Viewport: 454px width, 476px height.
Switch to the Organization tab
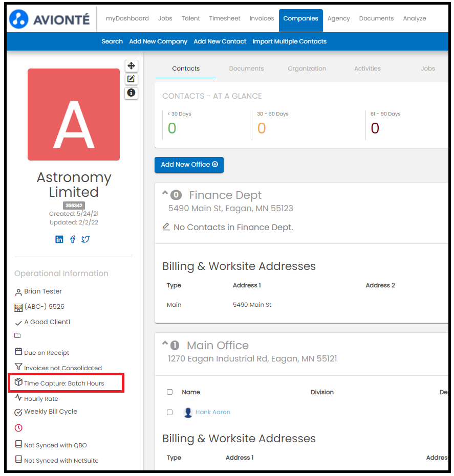[307, 69]
